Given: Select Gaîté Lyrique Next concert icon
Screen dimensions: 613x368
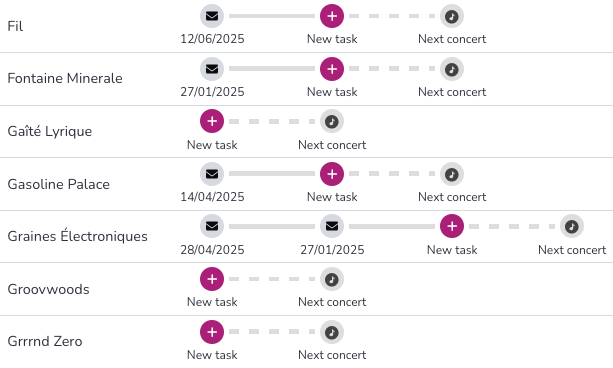Looking at the screenshot, I should click(x=332, y=121).
